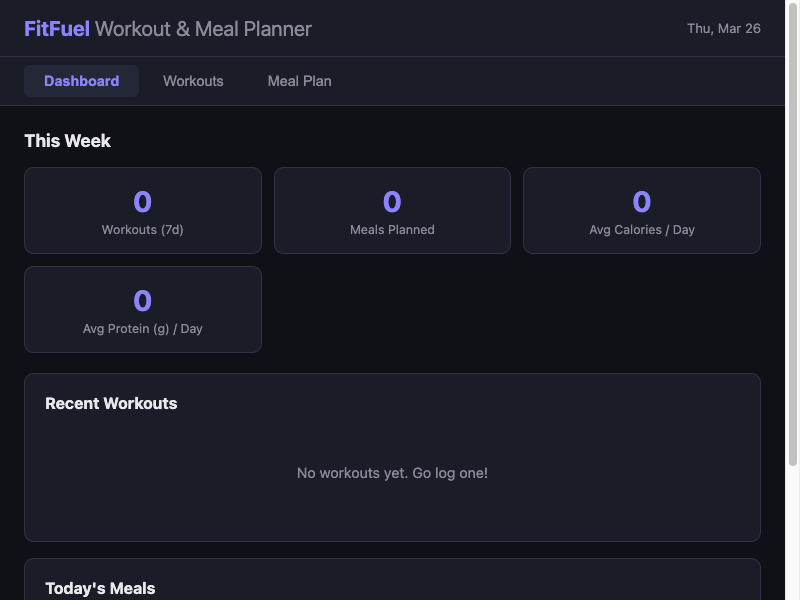Open the Meal Plan tab
The image size is (800, 600).
pyautogui.click(x=299, y=81)
